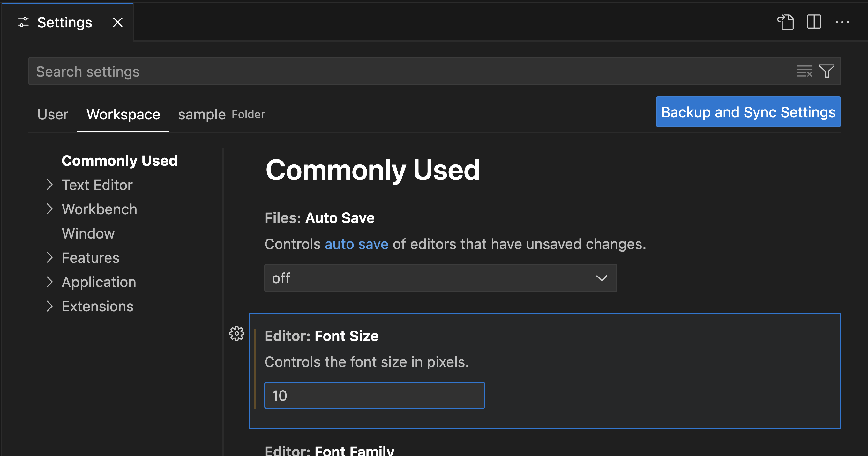
Task: Select Window in the settings tree
Action: pyautogui.click(x=88, y=233)
